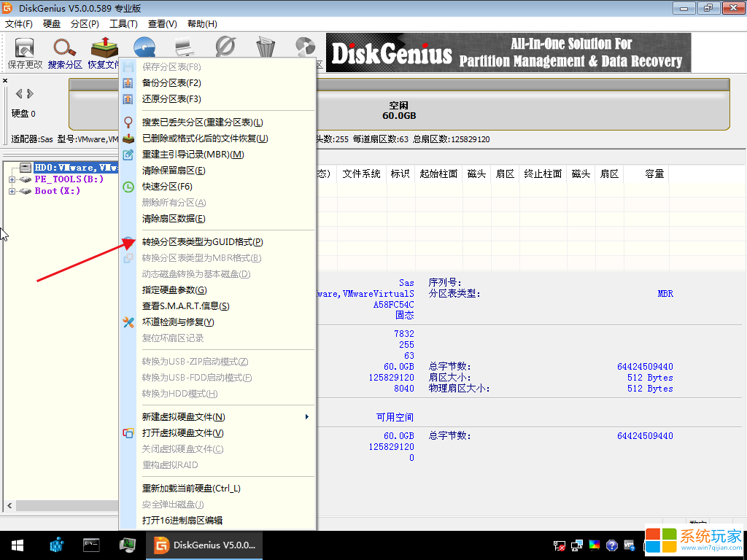Expand the Boot(X:) tree node
Screen dimensions: 747x560
click(12, 191)
